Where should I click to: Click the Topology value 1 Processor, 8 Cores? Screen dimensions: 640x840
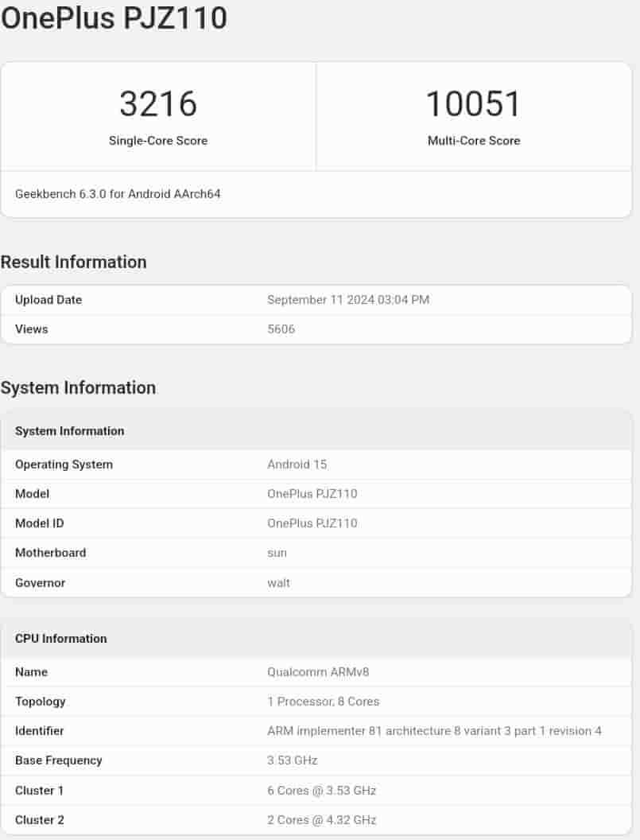tap(323, 702)
